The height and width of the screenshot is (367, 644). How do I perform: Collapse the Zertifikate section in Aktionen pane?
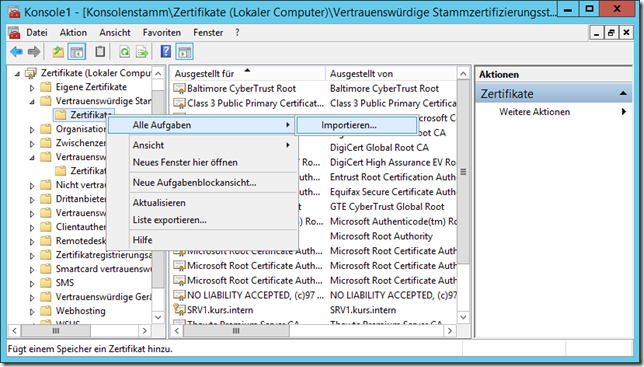pos(623,94)
